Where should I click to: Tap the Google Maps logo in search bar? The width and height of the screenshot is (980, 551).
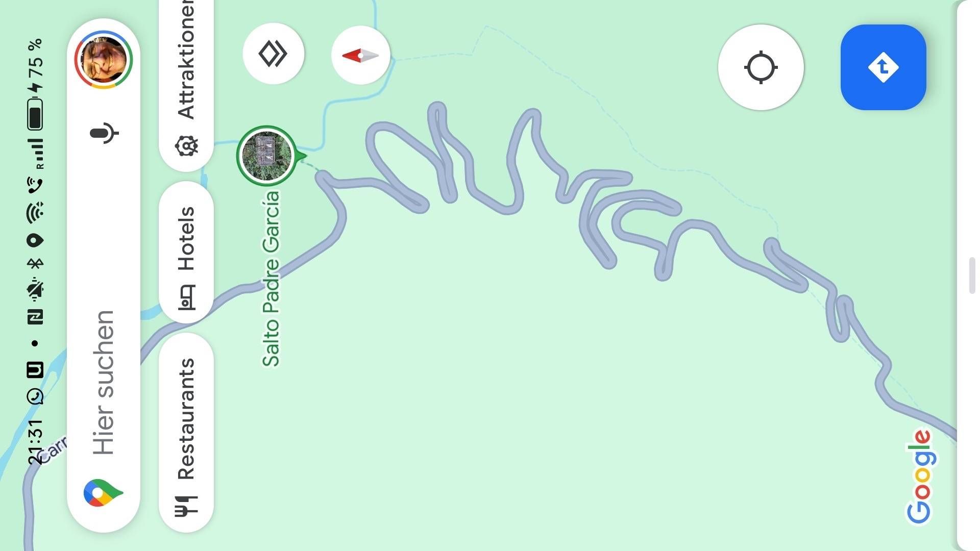pos(103,493)
